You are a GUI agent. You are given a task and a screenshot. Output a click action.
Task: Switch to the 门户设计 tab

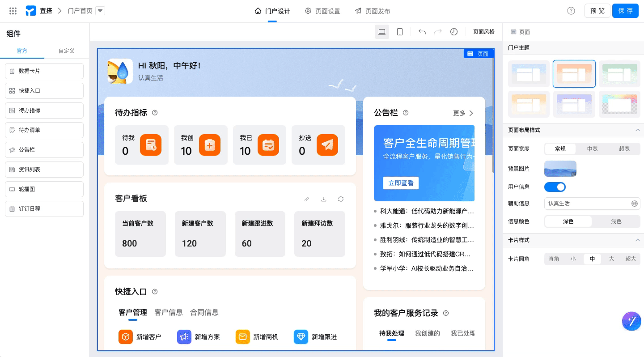click(x=272, y=11)
